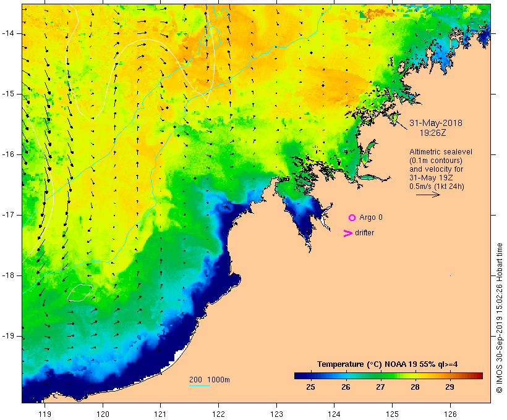Click the colorbar tick label '25'

310,387
